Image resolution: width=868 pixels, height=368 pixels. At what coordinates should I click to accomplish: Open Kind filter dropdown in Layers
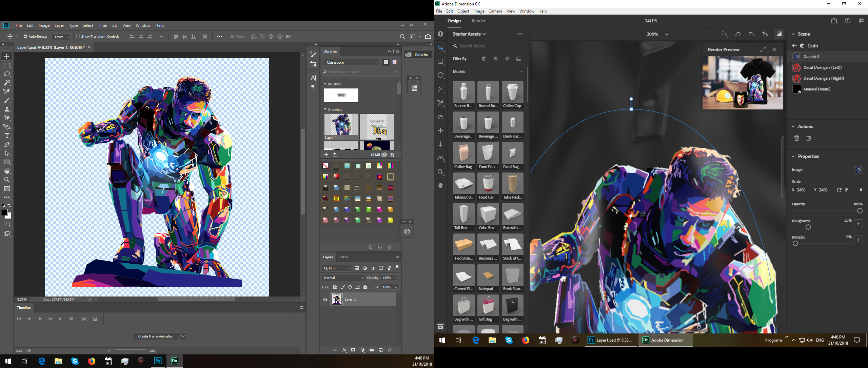click(336, 268)
